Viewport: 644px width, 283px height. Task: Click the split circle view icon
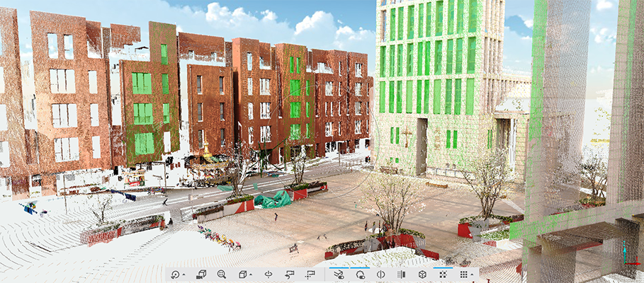click(x=380, y=275)
